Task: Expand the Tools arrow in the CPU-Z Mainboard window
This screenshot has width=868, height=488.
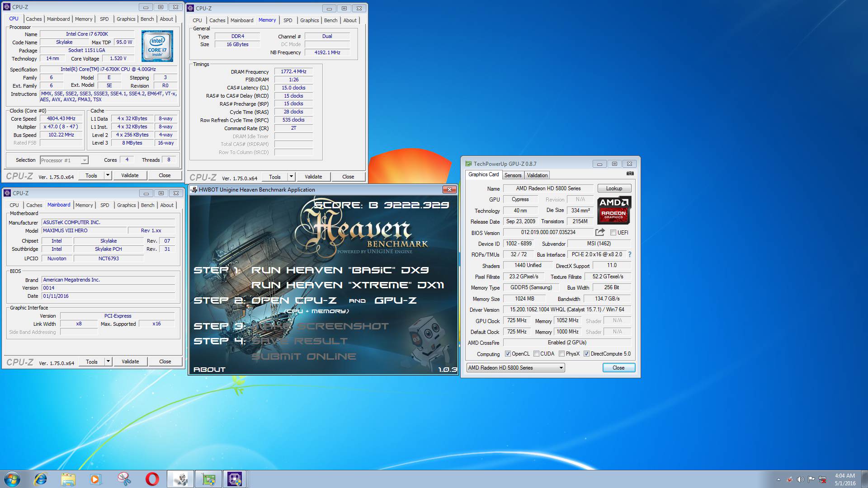Action: click(108, 361)
